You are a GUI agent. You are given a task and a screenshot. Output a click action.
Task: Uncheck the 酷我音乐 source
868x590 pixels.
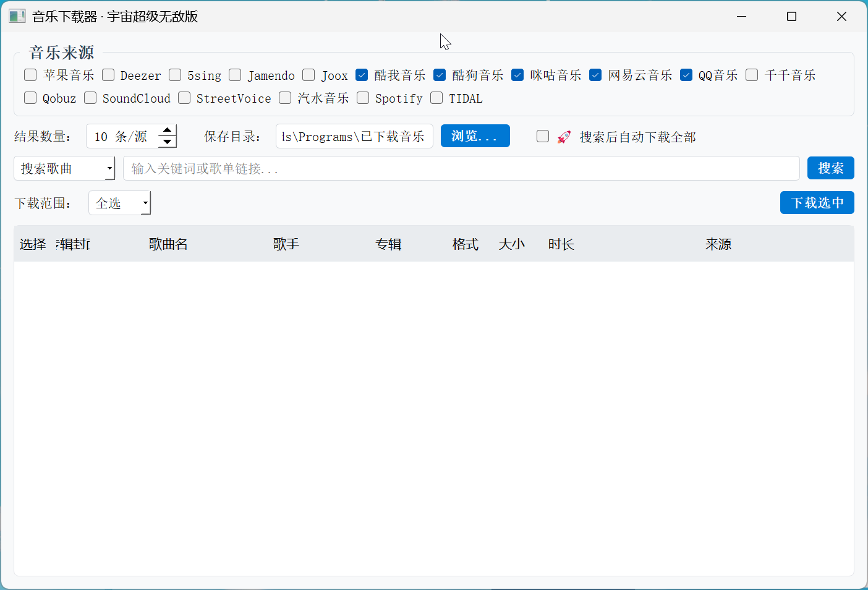362,75
